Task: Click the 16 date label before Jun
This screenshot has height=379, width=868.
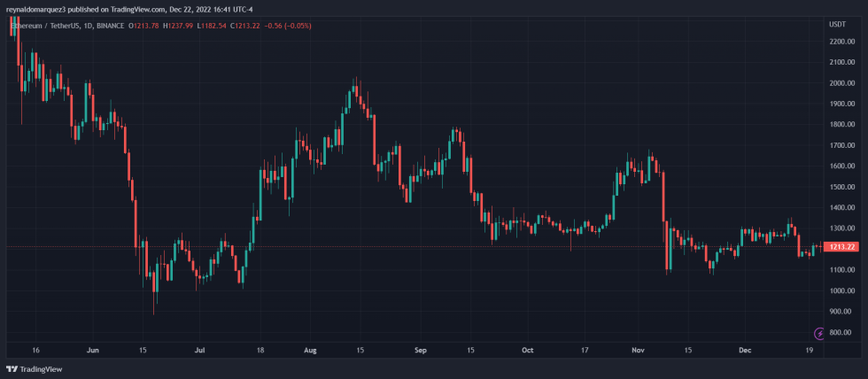Action: click(35, 351)
